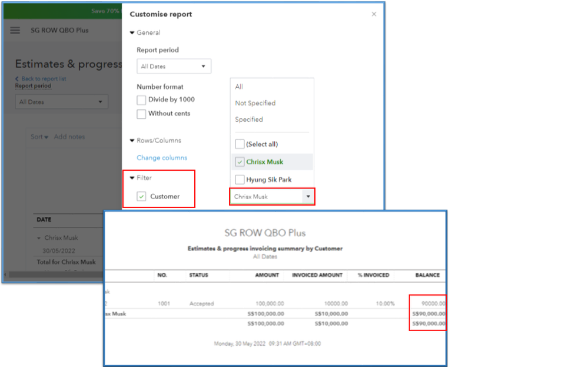Open the Chrisx Musk customer dropdown arrow
Image resolution: width=588 pixels, height=367 pixels.
308,197
